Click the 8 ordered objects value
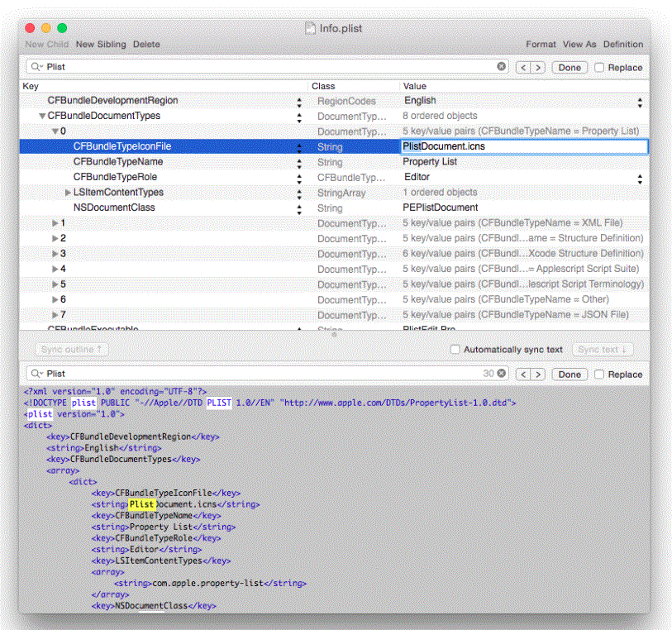 pos(440,116)
